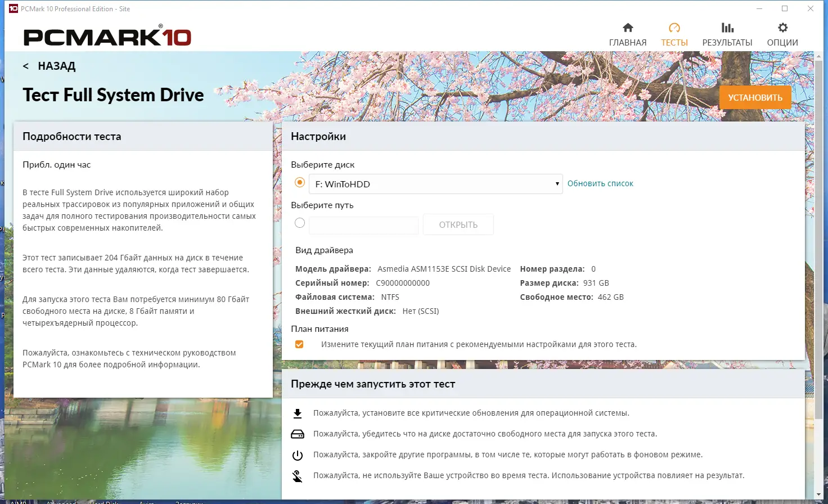Image resolution: width=828 pixels, height=504 pixels.
Task: Click the Выберите диск label
Action: point(322,165)
